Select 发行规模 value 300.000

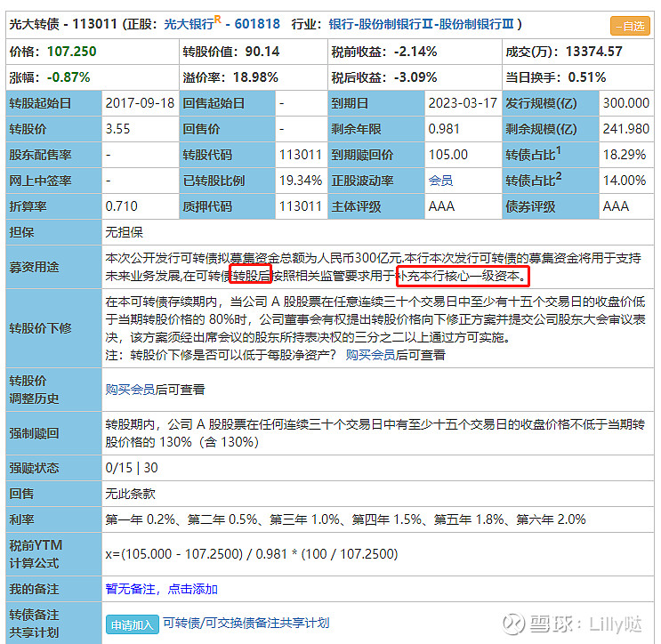tap(626, 103)
